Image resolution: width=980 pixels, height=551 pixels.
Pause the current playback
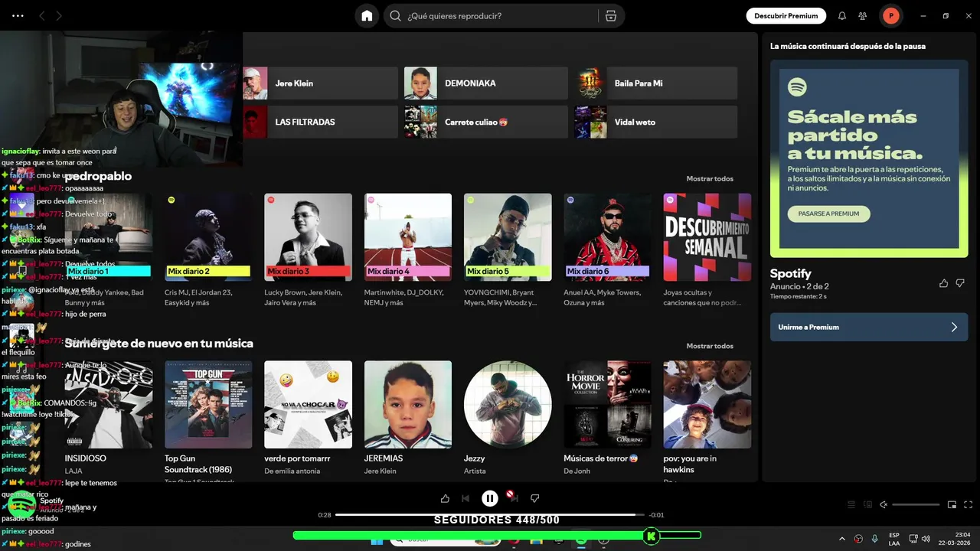coord(490,498)
